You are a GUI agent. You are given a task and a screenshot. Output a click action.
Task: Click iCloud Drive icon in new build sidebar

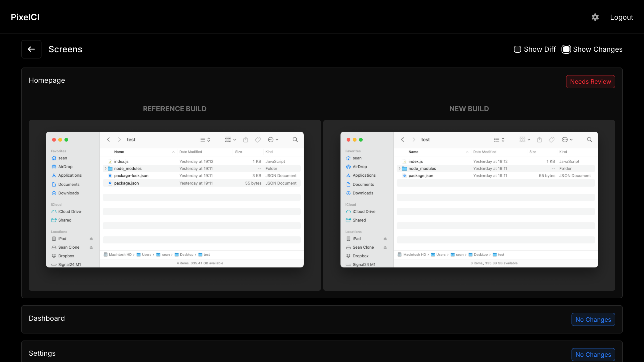click(x=349, y=212)
